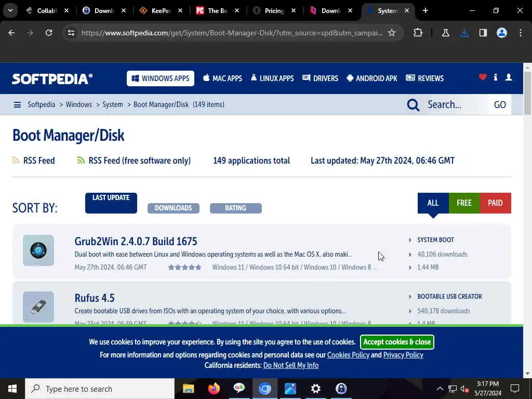Open the hamburger menu beside breadcrumbs

(x=17, y=104)
